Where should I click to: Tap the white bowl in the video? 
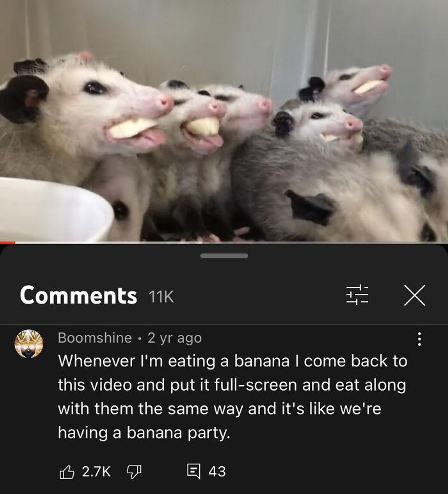(56, 210)
